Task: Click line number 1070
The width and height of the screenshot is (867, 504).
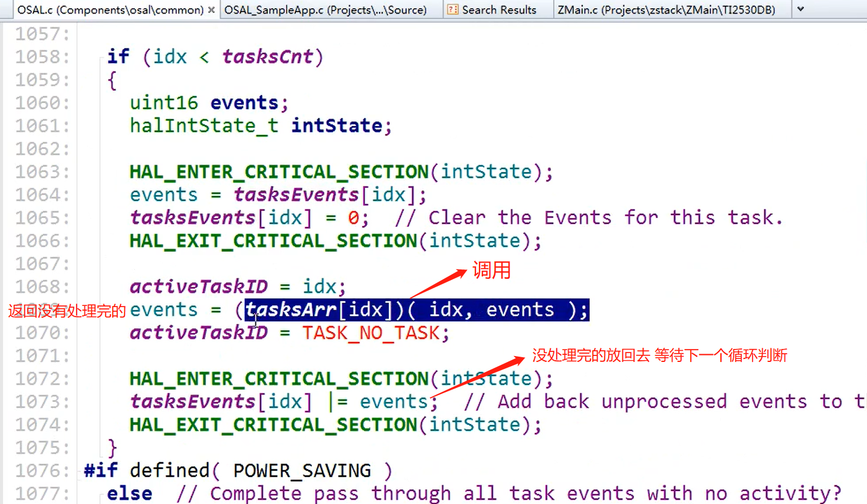Action: [41, 333]
